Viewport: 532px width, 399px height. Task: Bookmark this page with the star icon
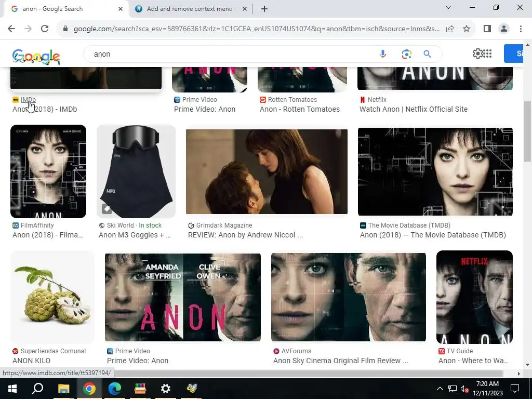coord(467,29)
